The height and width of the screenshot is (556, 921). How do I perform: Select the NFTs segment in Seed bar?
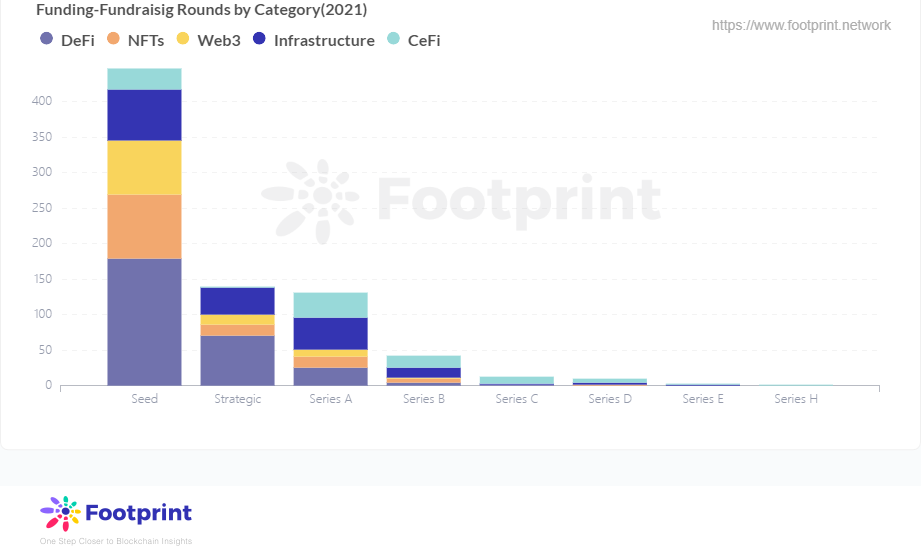[144, 226]
